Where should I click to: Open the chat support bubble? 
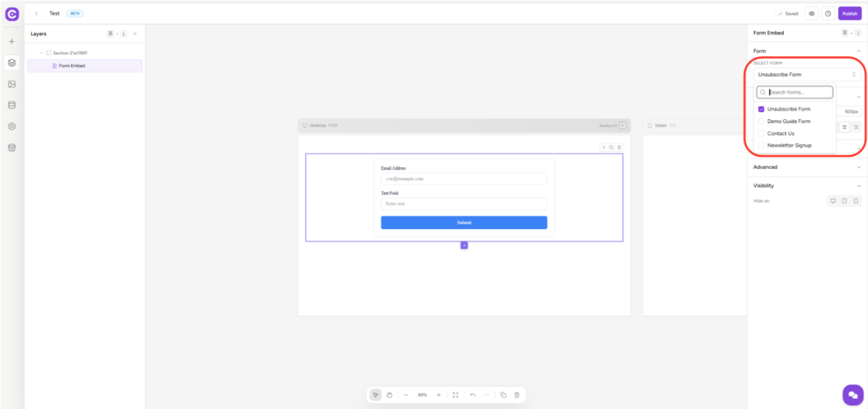click(x=853, y=395)
